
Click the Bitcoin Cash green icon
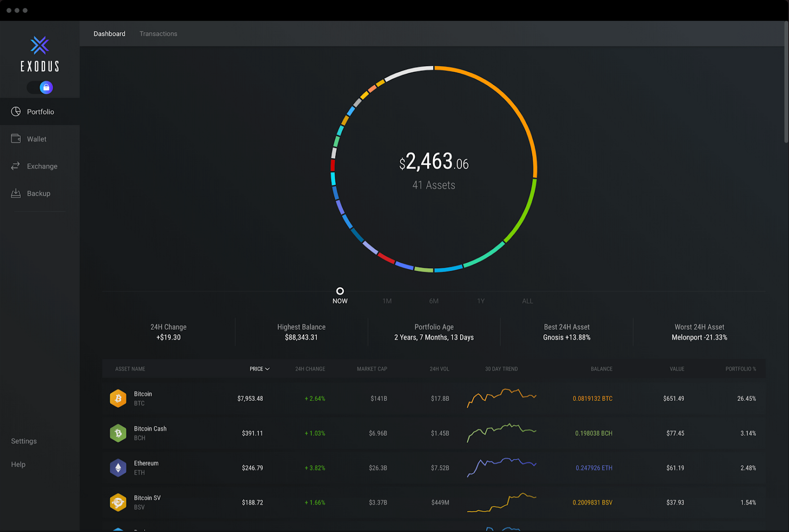(x=118, y=433)
